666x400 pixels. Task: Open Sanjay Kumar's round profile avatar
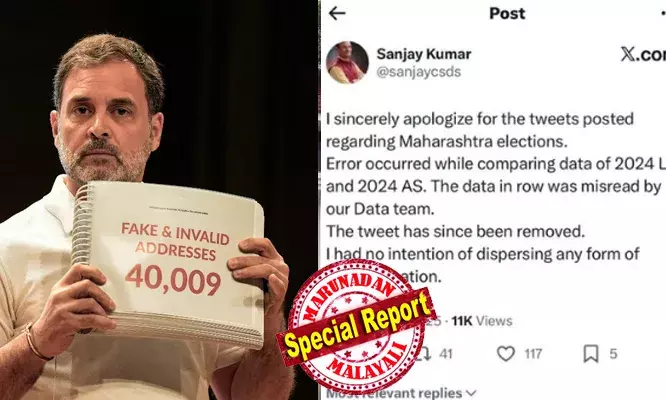[x=347, y=62]
